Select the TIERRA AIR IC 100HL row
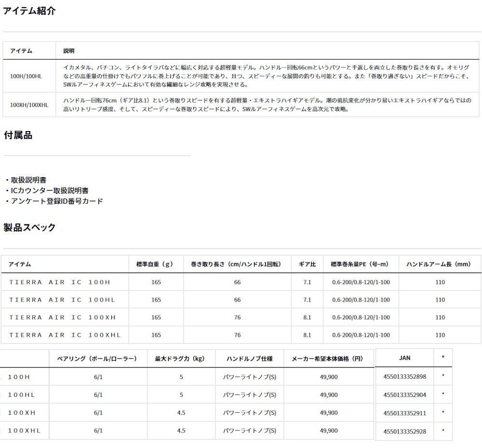This screenshot has width=482, height=448. (x=64, y=300)
